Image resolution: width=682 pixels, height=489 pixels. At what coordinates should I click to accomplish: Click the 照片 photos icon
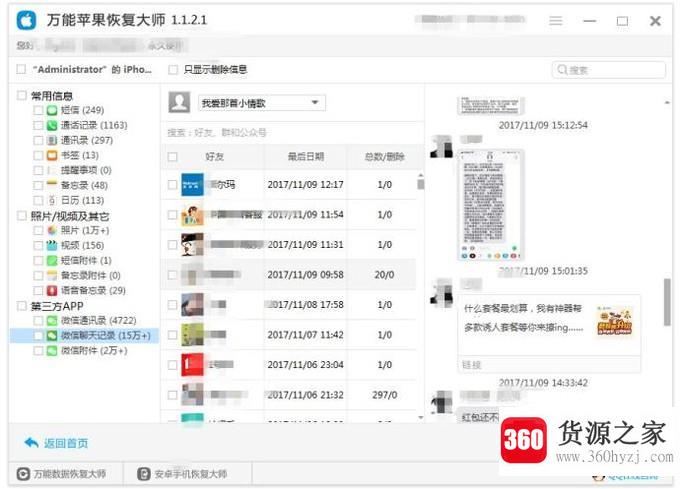click(52, 230)
